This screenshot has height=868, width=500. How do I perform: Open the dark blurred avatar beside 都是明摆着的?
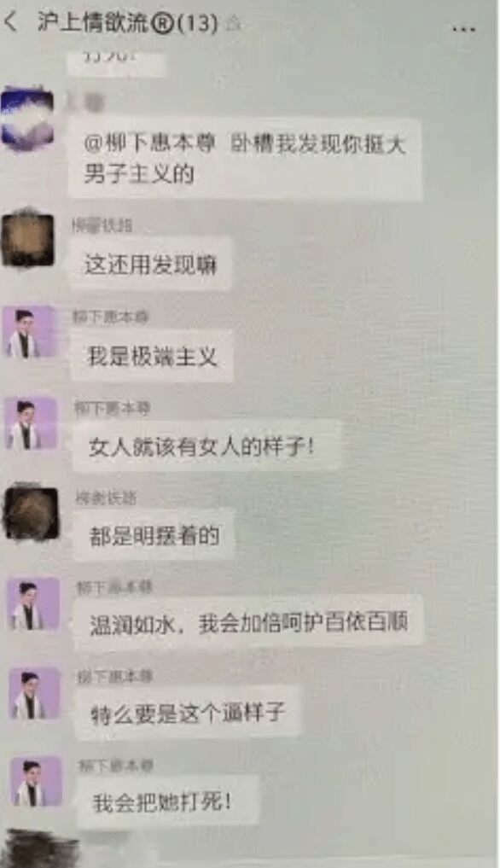[x=32, y=513]
